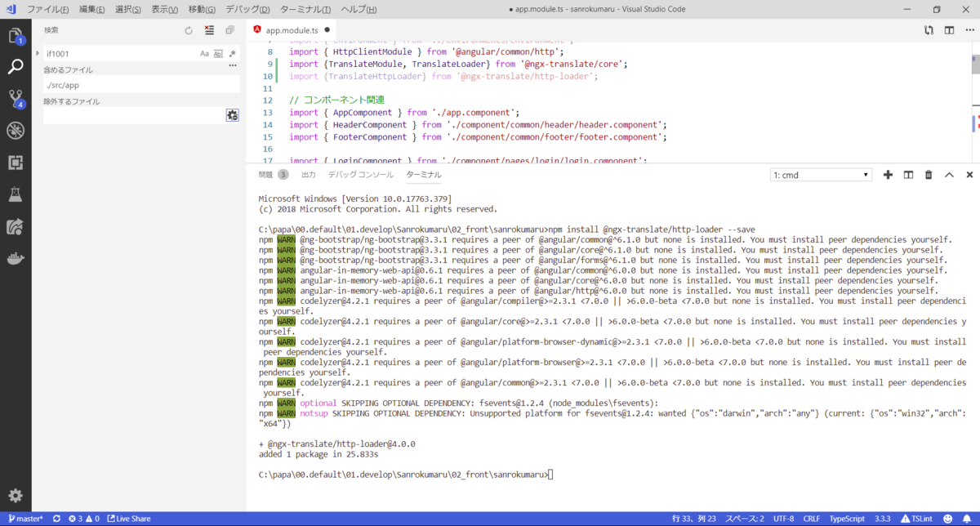
Task: Toggle use exclude settings gear icon
Action: [232, 116]
